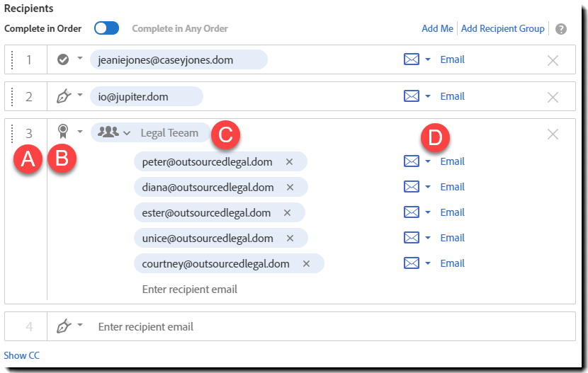The image size is (588, 373).
Task: Click the signer pen icon for io@jupiter.dom
Action: click(x=64, y=96)
